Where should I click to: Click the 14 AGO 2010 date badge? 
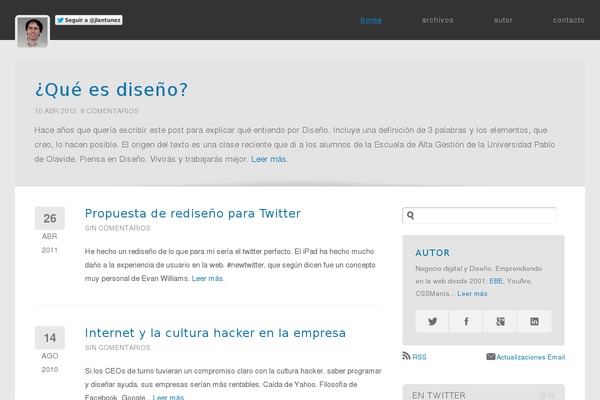pos(50,350)
